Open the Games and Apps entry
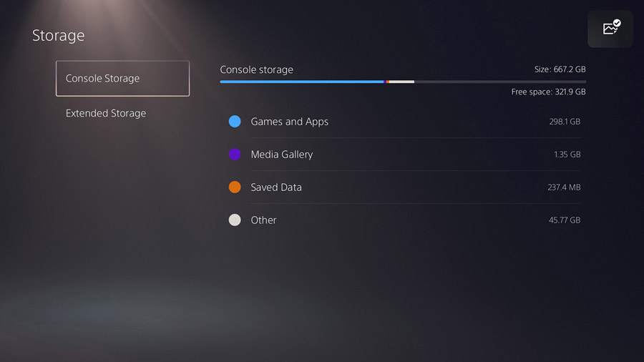This screenshot has height=362, width=644. tap(404, 122)
